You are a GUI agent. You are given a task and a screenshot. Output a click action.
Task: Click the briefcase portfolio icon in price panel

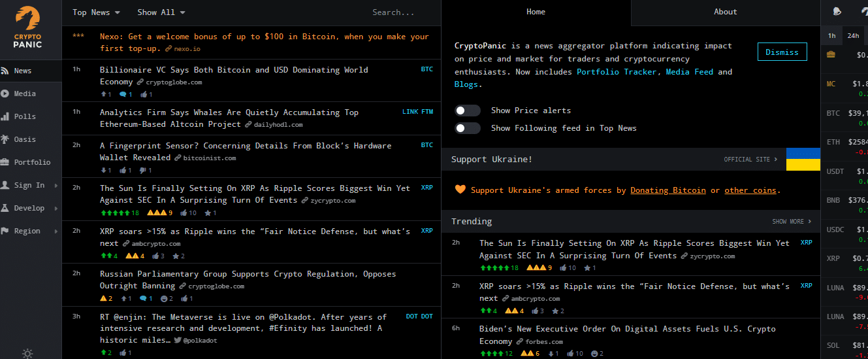coord(831,55)
